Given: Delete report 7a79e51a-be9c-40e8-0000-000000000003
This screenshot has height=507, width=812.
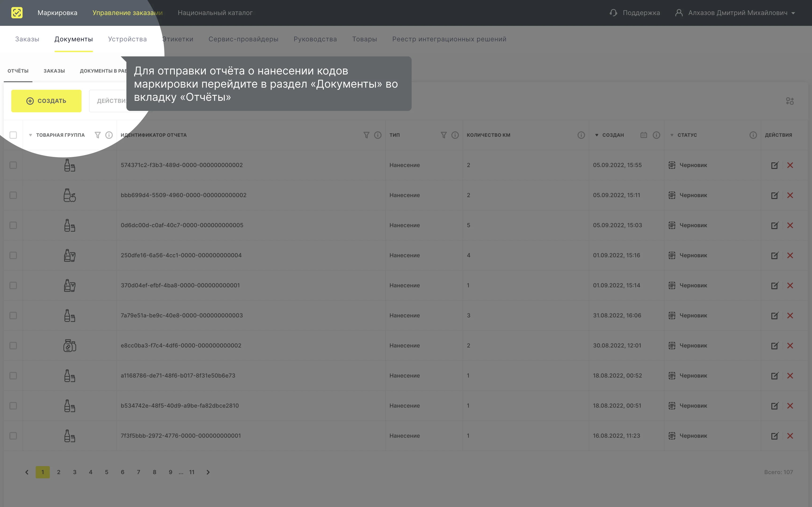Looking at the screenshot, I should coord(790,316).
